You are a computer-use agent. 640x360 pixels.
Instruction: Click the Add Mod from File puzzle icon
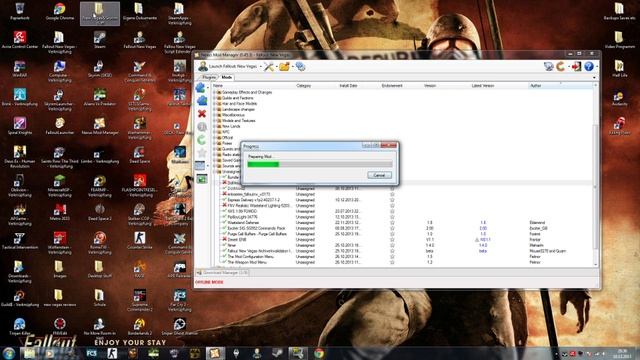coord(201,87)
